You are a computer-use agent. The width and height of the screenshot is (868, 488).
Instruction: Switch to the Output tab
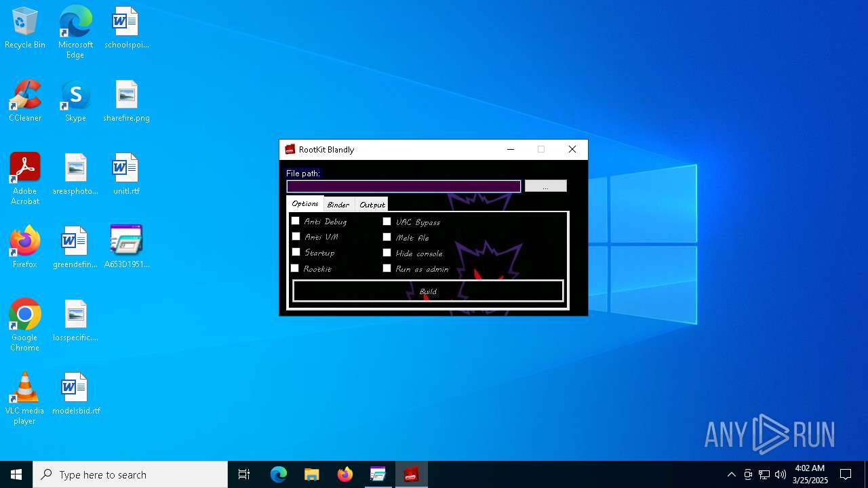coord(372,205)
